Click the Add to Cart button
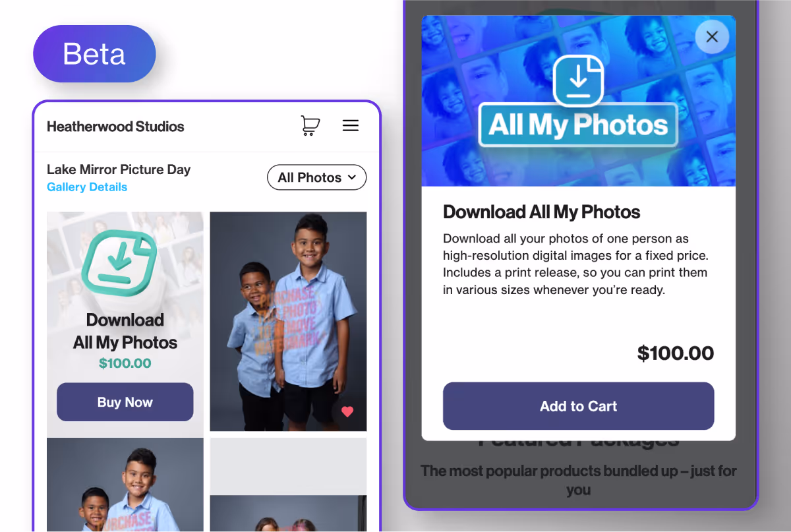This screenshot has width=791, height=532. click(x=579, y=406)
